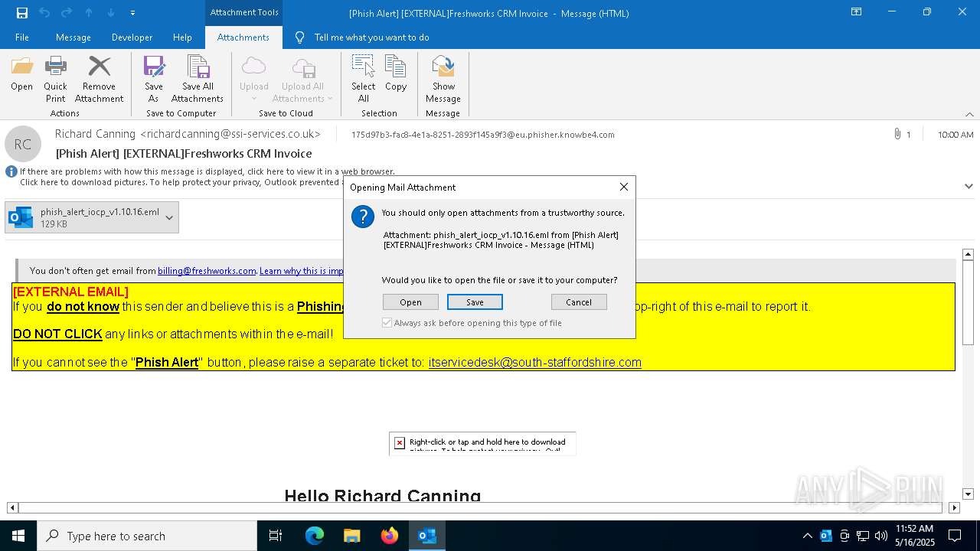Click horizontal scrollbar right arrow
The image size is (980, 551).
(x=954, y=507)
